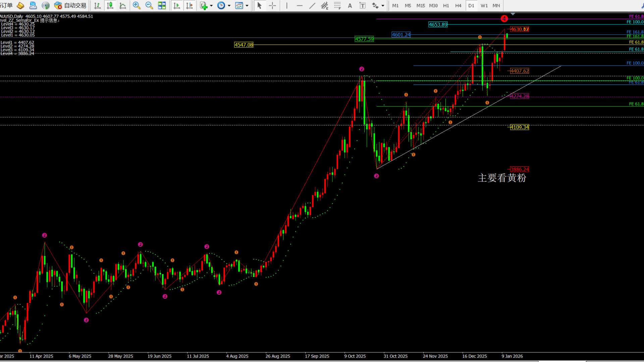Select the Fibonacci retracement tool
Image resolution: width=644 pixels, height=362 pixels.
(x=337, y=5)
